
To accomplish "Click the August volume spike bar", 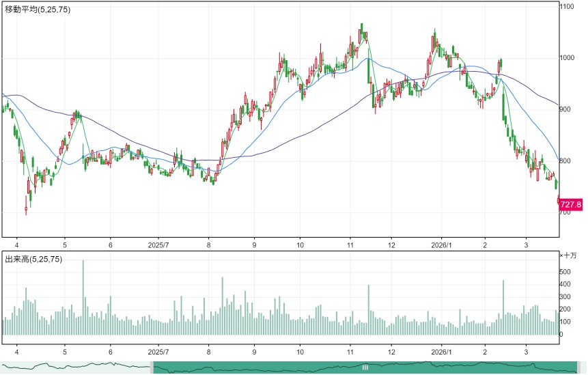I will coord(223,306).
